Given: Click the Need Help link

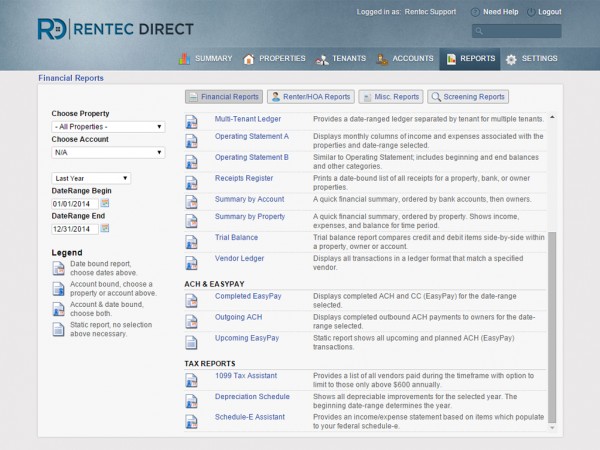Looking at the screenshot, I should pos(501,12).
